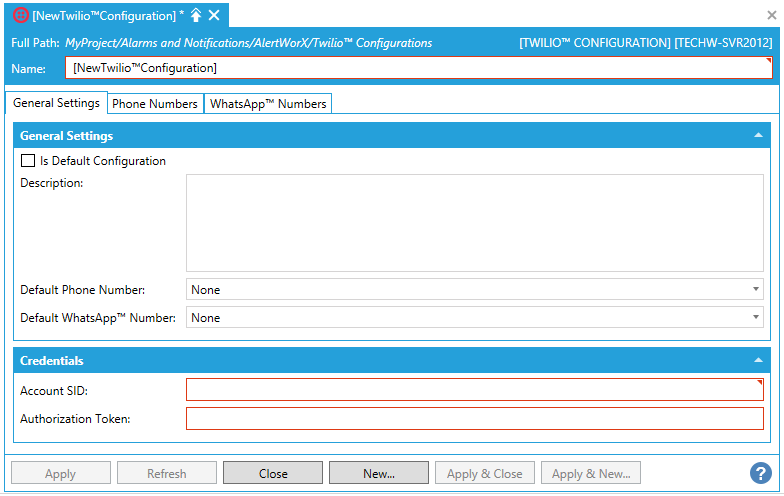Click the Apply & Close button
784x496 pixels.
(x=485, y=473)
